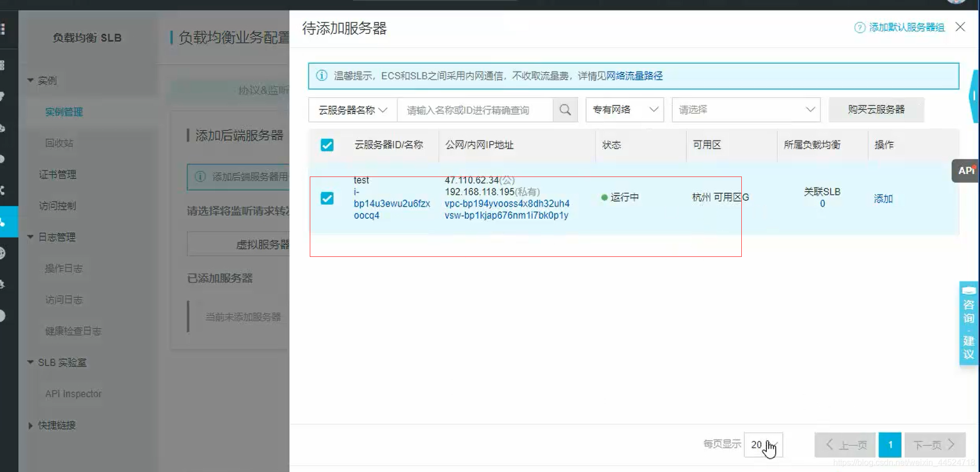The height and width of the screenshot is (472, 980).
Task: Click the 添加默认服务器组 link
Action: coord(906,27)
